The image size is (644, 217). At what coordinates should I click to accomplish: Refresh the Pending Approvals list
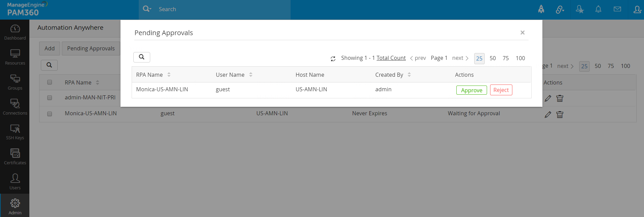tap(333, 58)
